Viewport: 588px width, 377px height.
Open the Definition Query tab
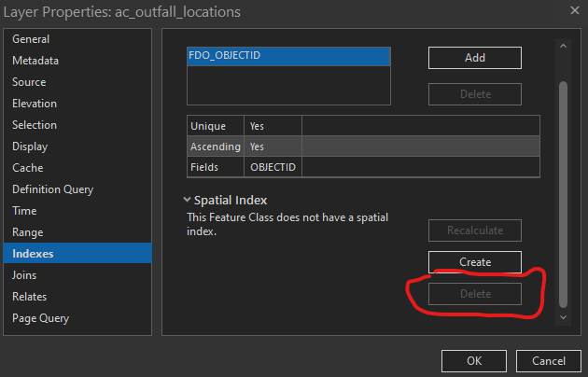[x=52, y=189]
